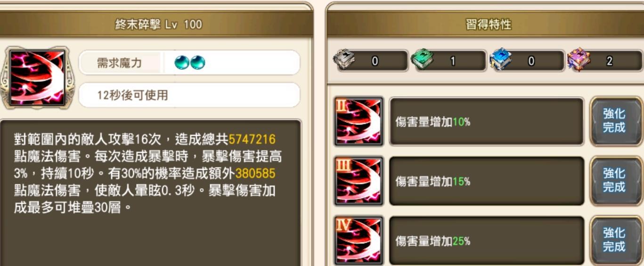Click 強化完成 button for 15% damage trait

coord(614,181)
